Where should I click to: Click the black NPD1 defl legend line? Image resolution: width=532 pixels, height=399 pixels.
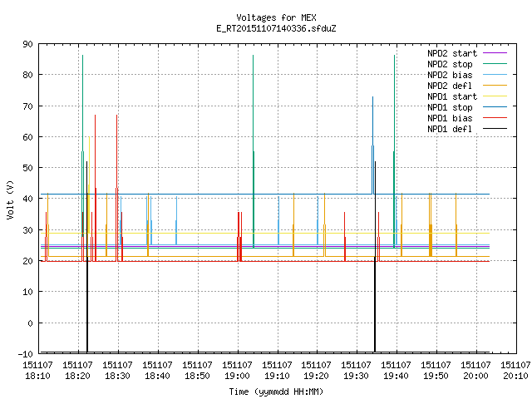point(495,129)
